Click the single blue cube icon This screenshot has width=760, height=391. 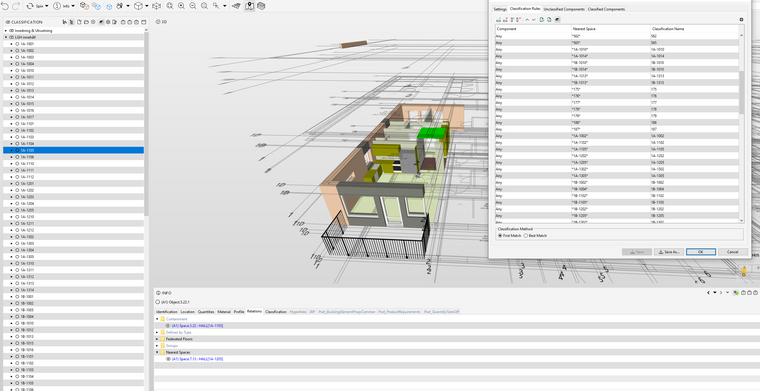(109, 6)
